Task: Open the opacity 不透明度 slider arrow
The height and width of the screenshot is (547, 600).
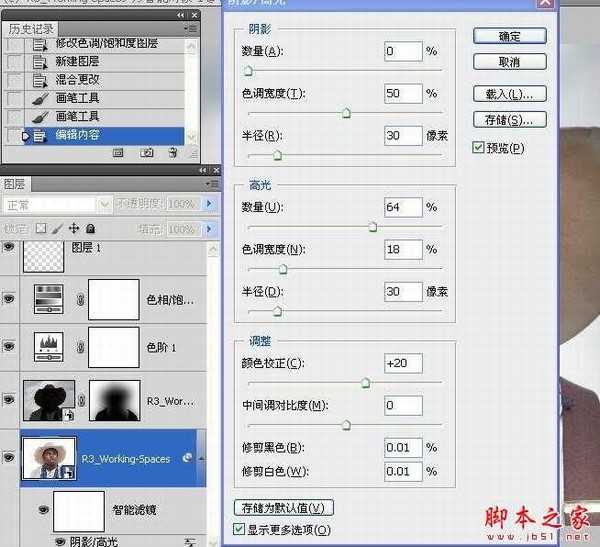Action: tap(210, 204)
